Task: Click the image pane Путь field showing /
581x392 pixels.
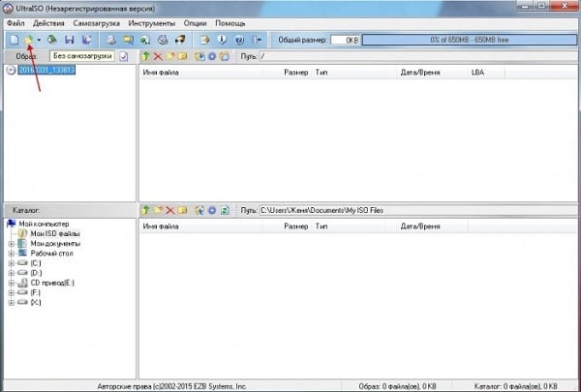Action: coord(418,56)
